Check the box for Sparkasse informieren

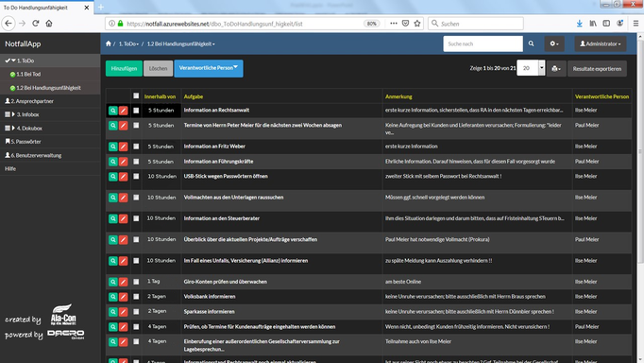(x=136, y=312)
